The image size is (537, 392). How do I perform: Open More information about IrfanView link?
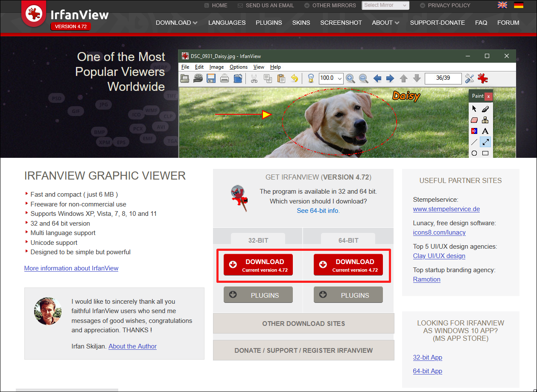(71, 268)
